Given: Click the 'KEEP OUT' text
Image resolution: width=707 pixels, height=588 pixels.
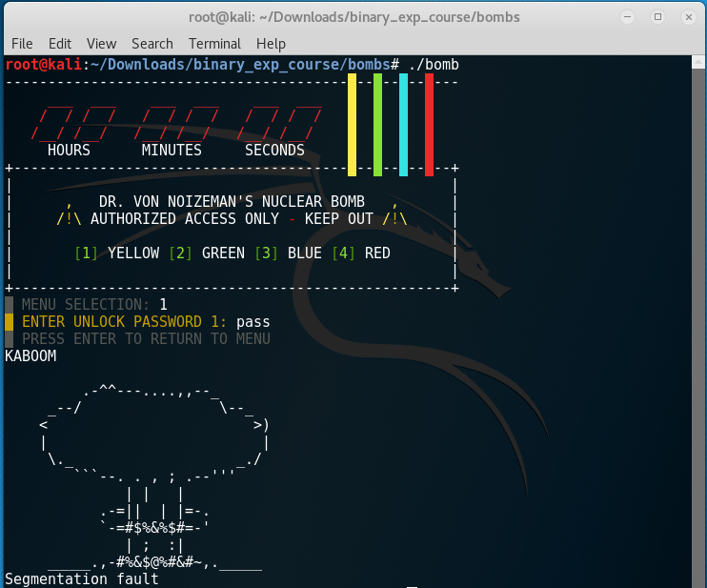Looking at the screenshot, I should coord(339,218).
